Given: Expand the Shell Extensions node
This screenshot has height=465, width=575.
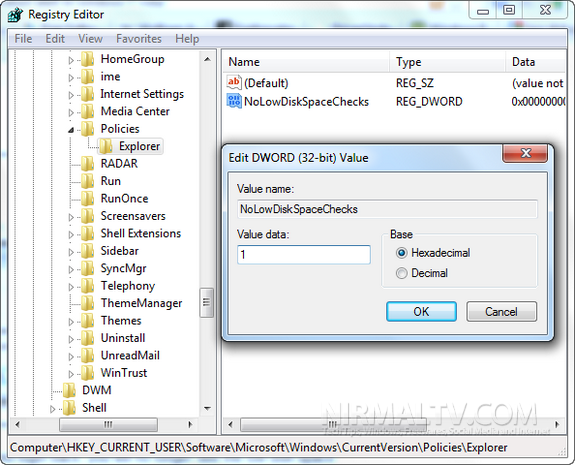Looking at the screenshot, I should pyautogui.click(x=71, y=235).
